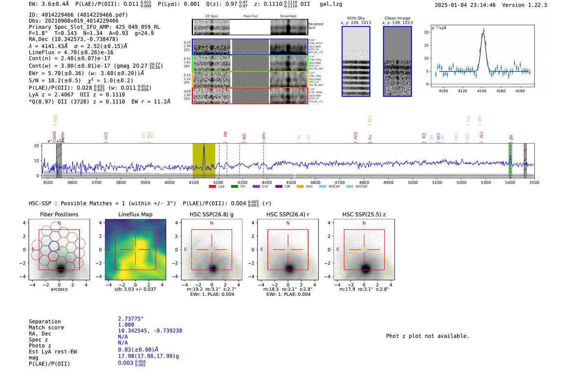576x392 pixels.
Task: Select the HSC SSP(26.4) r image
Action: click(x=288, y=250)
